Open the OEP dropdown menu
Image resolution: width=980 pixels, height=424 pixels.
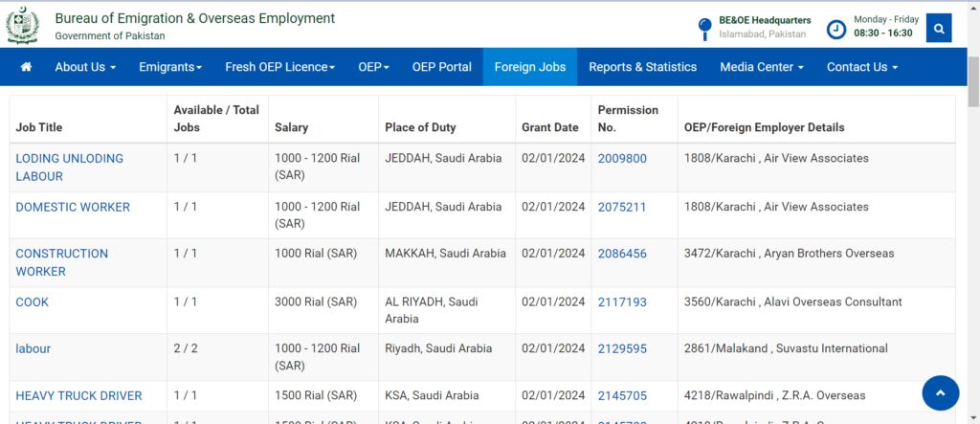click(373, 67)
